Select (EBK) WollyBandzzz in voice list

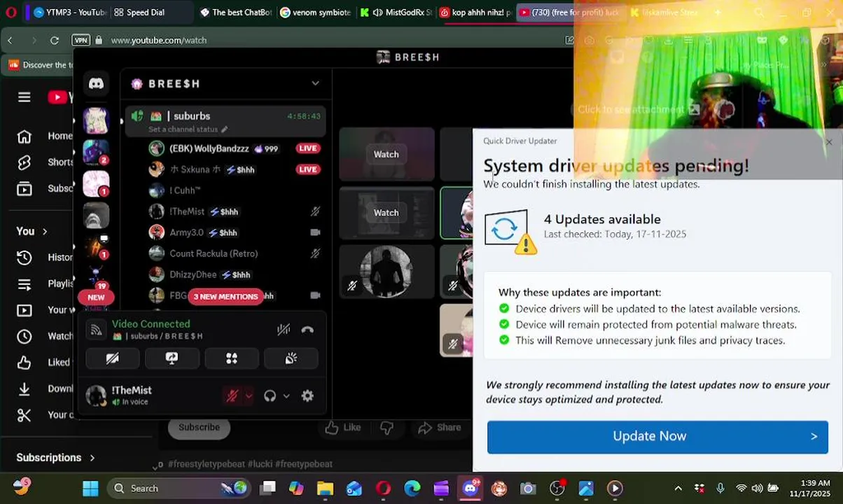(x=233, y=148)
